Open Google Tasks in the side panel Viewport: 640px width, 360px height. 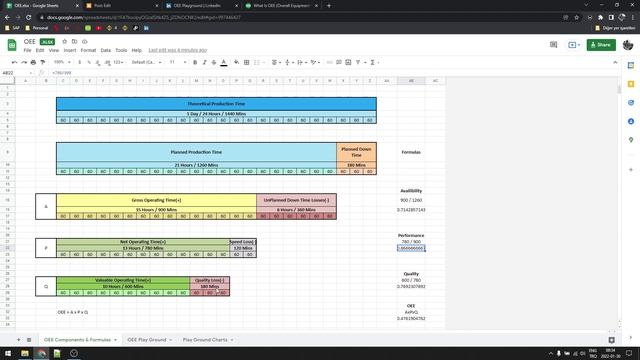coord(631,103)
